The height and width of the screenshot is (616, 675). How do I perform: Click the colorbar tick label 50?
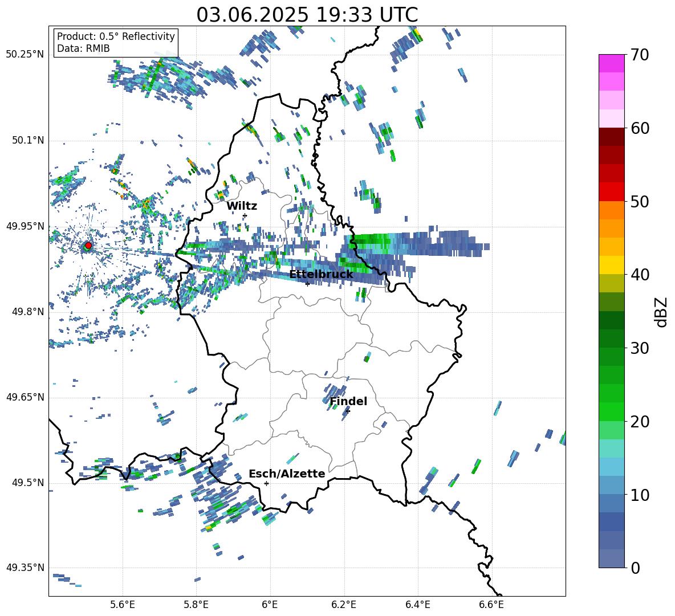pyautogui.click(x=640, y=202)
